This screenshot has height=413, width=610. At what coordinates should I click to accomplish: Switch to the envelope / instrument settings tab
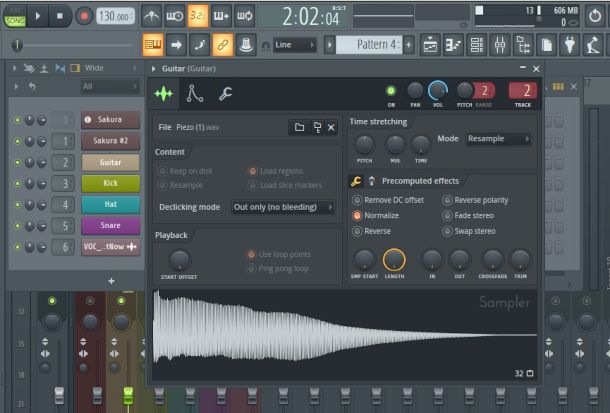194,94
